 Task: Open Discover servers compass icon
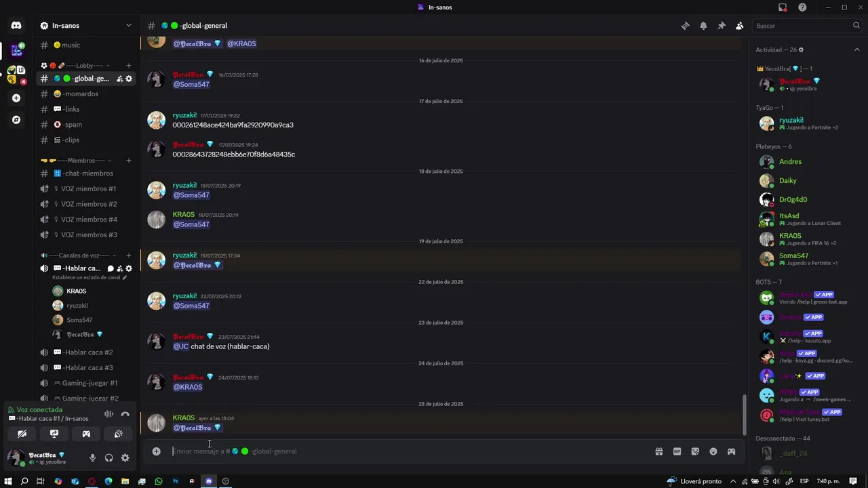pyautogui.click(x=16, y=120)
